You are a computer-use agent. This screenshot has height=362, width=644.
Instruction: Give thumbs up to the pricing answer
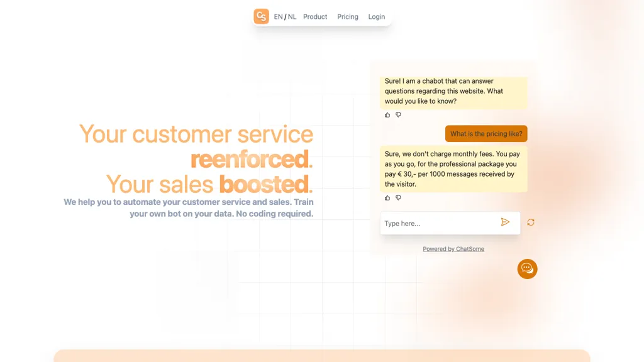coord(387,198)
